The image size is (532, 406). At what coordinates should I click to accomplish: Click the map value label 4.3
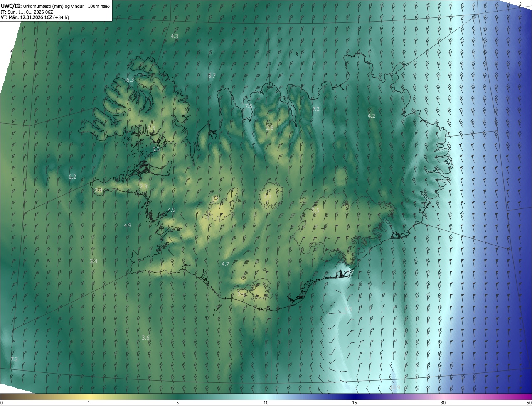[175, 36]
